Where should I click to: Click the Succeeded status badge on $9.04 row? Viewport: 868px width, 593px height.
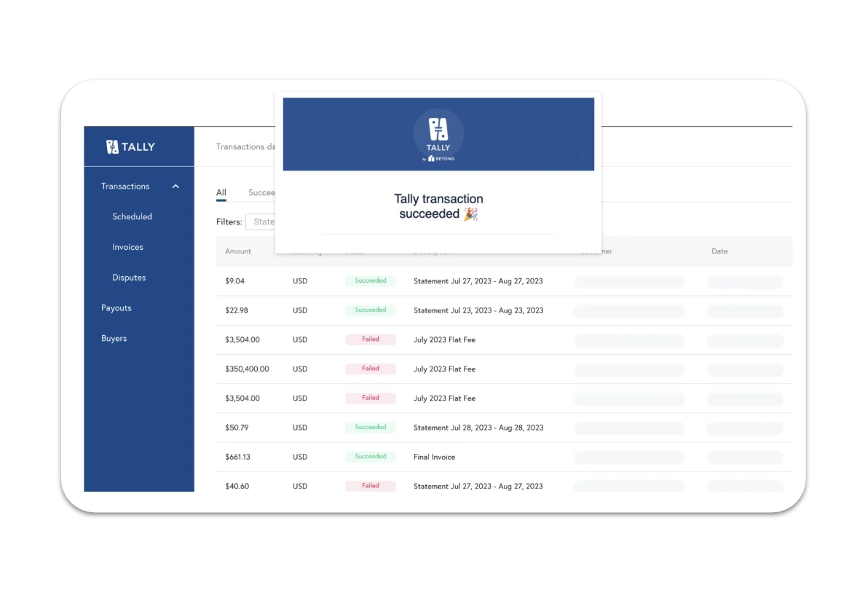370,280
